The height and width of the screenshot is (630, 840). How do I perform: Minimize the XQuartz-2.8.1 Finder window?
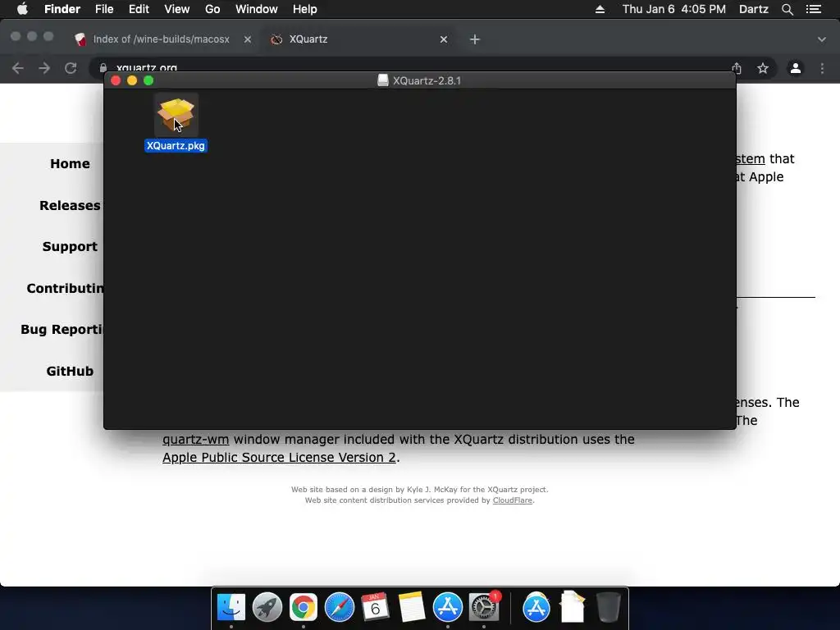(132, 80)
